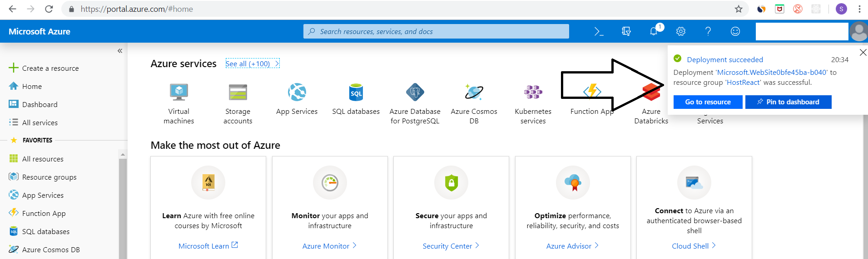Image resolution: width=868 pixels, height=259 pixels.
Task: Open the notifications bell icon
Action: (x=654, y=31)
